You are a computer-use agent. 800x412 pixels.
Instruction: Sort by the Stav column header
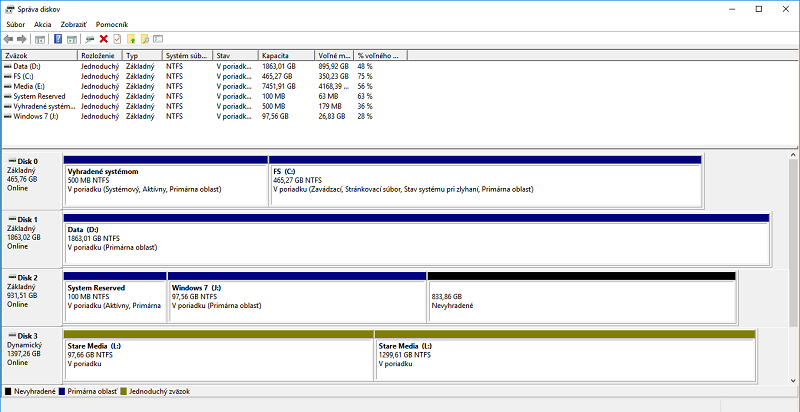click(235, 56)
